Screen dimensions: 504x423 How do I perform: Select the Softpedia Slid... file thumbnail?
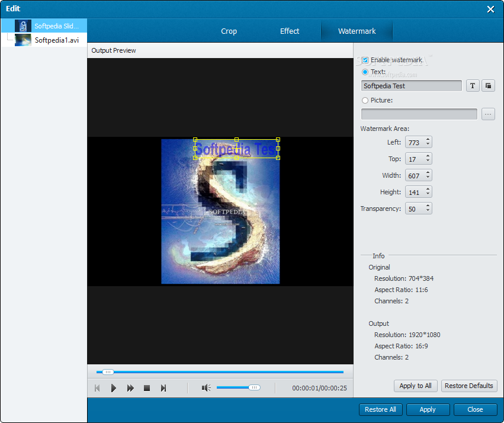click(23, 26)
